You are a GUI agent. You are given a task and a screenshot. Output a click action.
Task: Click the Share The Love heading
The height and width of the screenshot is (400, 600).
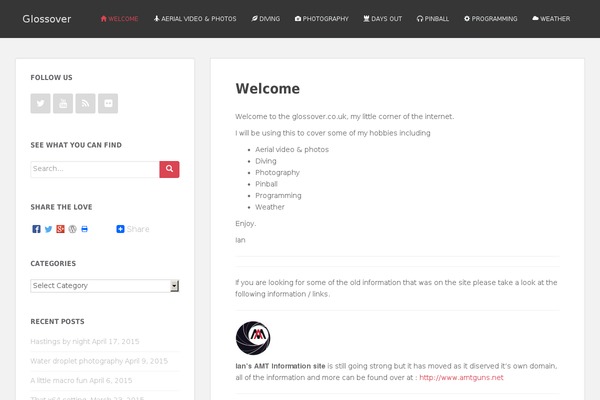(61, 207)
